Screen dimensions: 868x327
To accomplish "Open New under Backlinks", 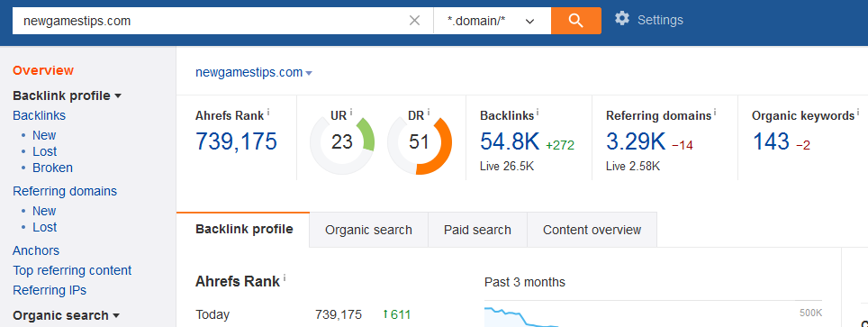I will tap(44, 135).
